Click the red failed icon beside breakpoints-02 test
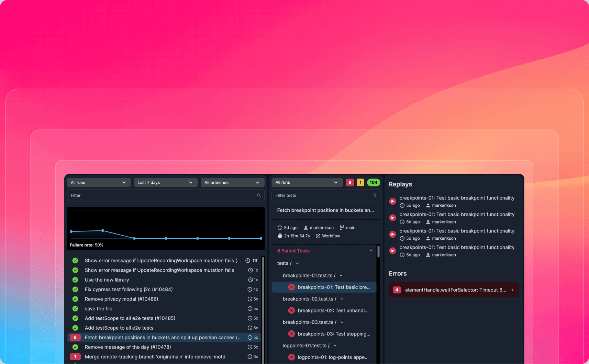This screenshot has height=364, width=589. click(291, 310)
